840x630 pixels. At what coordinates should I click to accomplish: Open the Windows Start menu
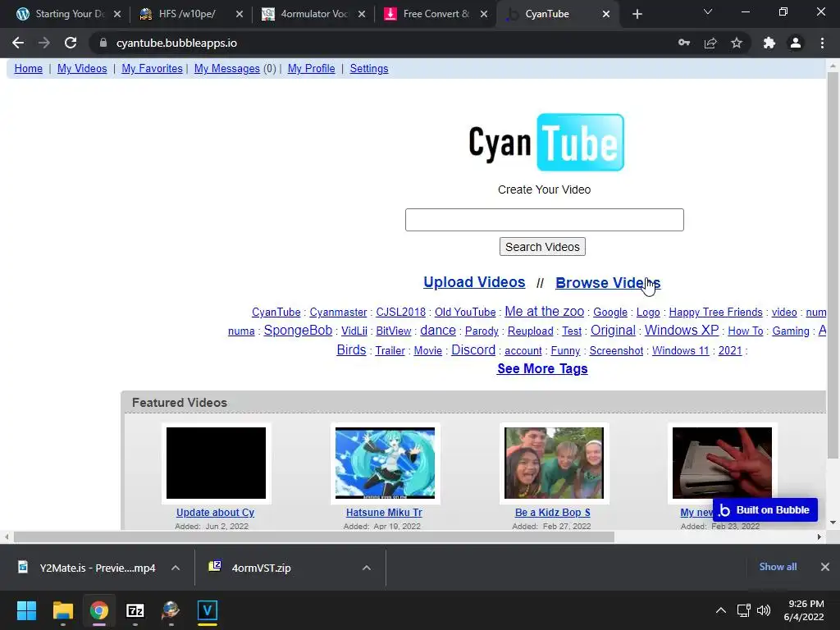point(26,610)
